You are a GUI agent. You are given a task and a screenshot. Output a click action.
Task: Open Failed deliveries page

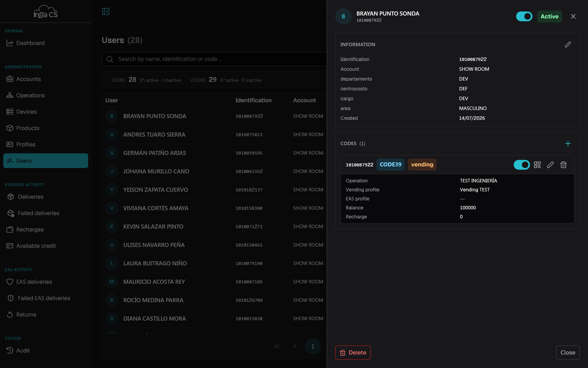tap(46, 213)
